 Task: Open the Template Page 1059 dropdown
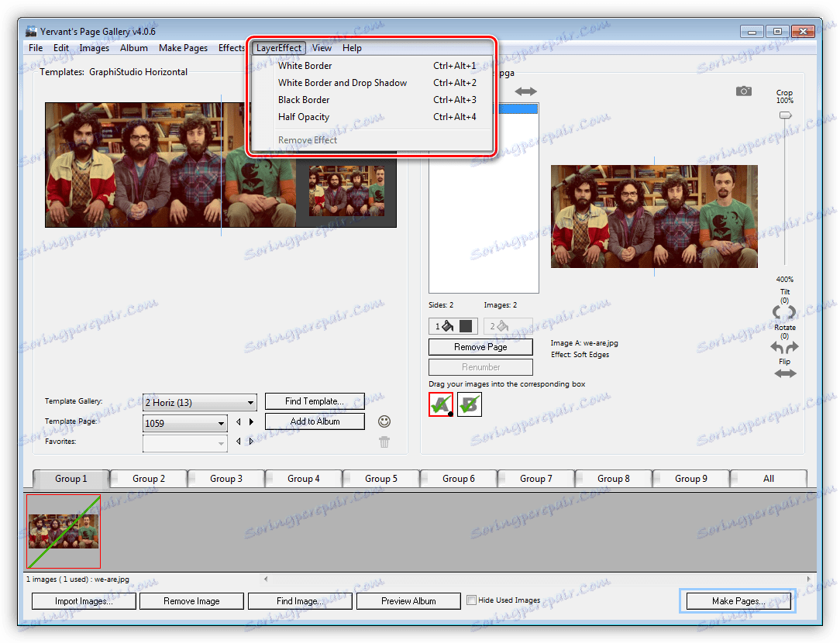coord(185,424)
